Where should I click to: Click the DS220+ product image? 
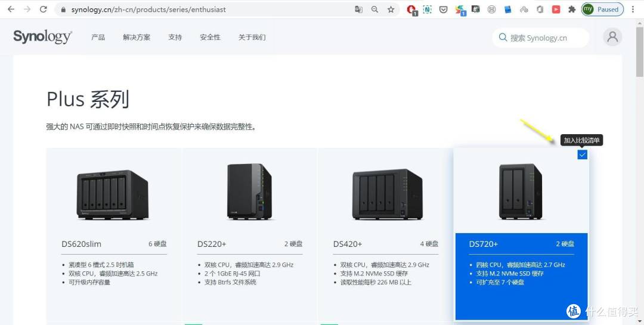(x=249, y=191)
